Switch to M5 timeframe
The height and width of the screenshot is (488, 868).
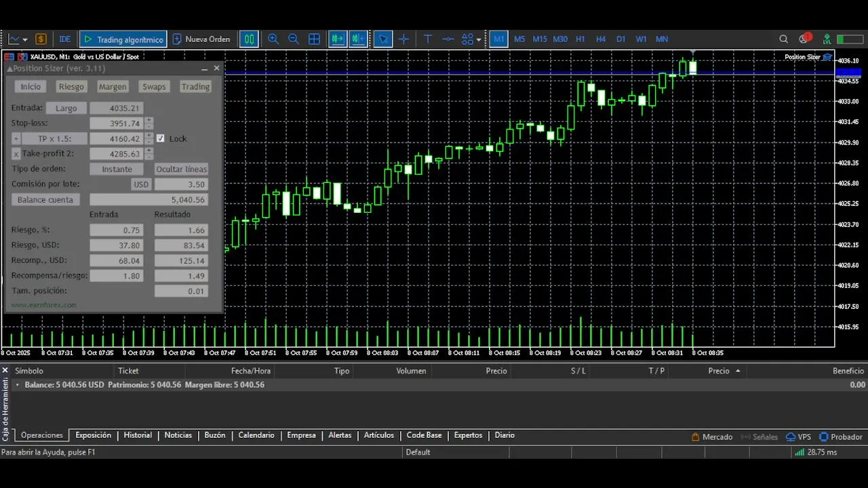pyautogui.click(x=519, y=39)
